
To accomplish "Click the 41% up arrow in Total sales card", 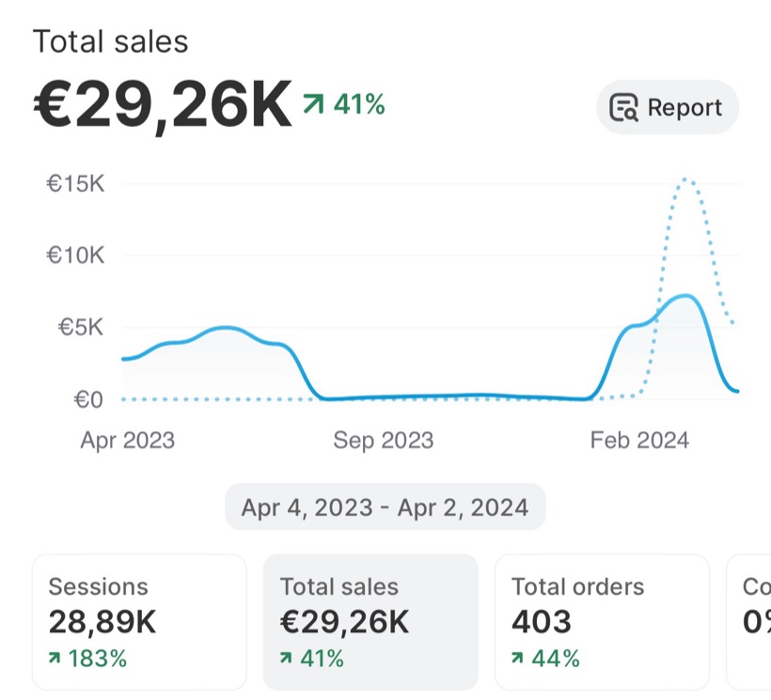I will pos(286,658).
